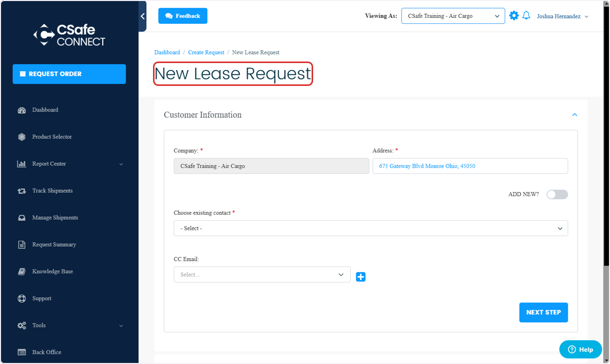Image resolution: width=610 pixels, height=364 pixels.
Task: Click the Product Selector hexagon icon
Action: point(22,137)
